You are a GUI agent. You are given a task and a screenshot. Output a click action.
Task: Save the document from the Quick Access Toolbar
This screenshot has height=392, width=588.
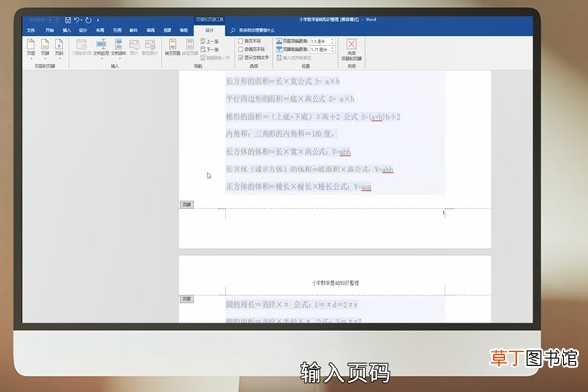(68, 20)
